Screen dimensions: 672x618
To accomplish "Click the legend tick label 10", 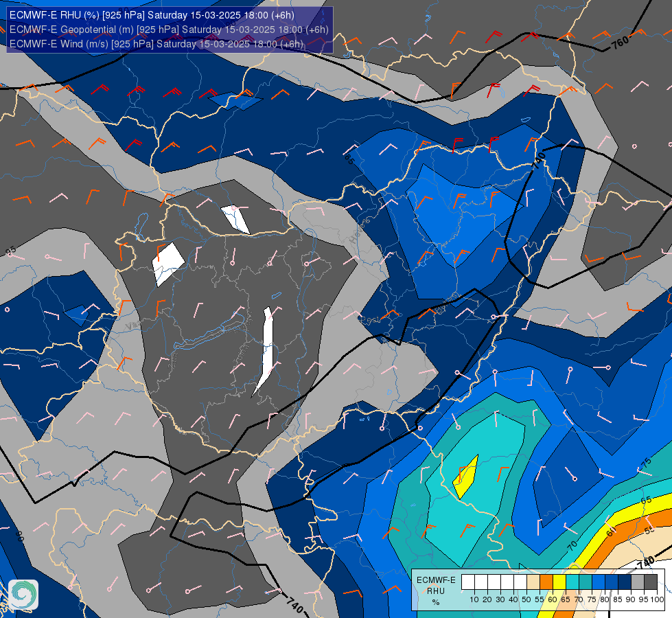I will [474, 599].
